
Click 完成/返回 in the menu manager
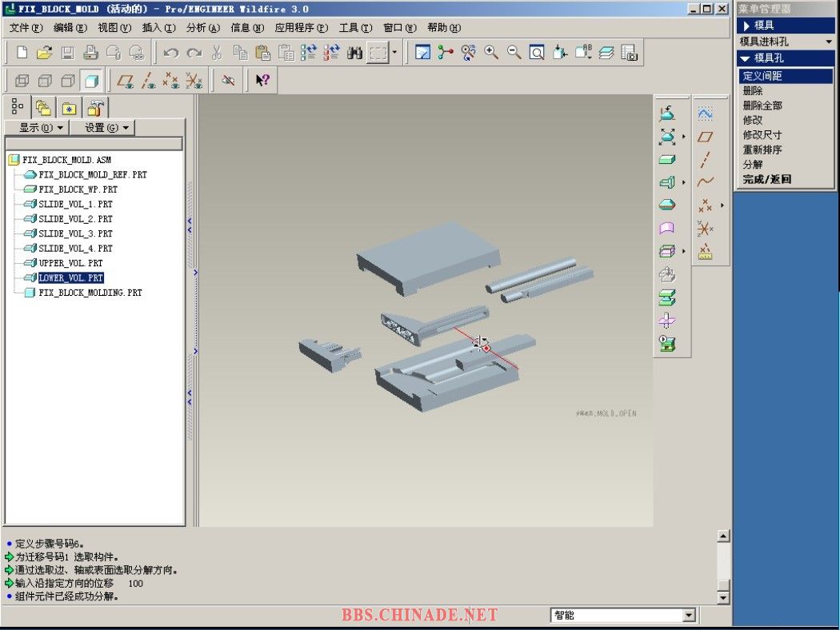click(766, 179)
